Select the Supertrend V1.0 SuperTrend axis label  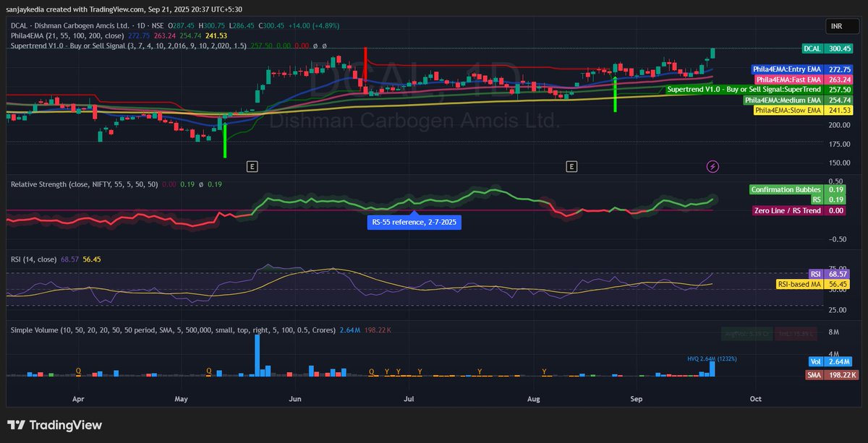(760, 90)
